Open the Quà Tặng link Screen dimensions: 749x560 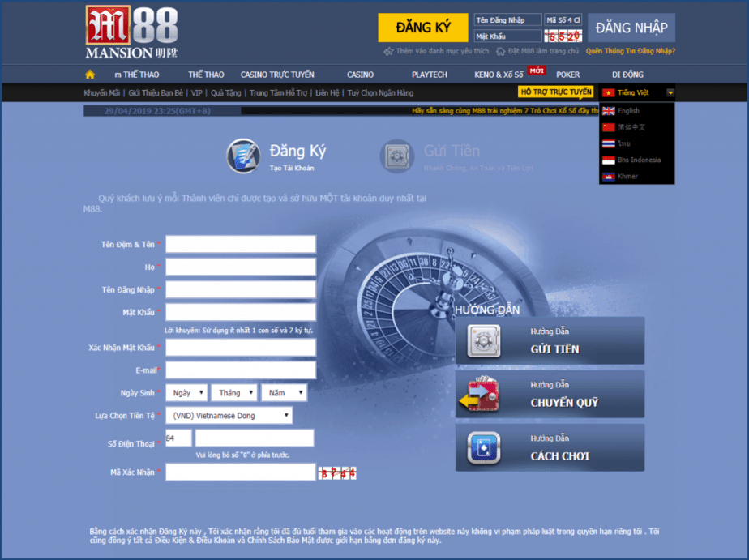click(226, 92)
